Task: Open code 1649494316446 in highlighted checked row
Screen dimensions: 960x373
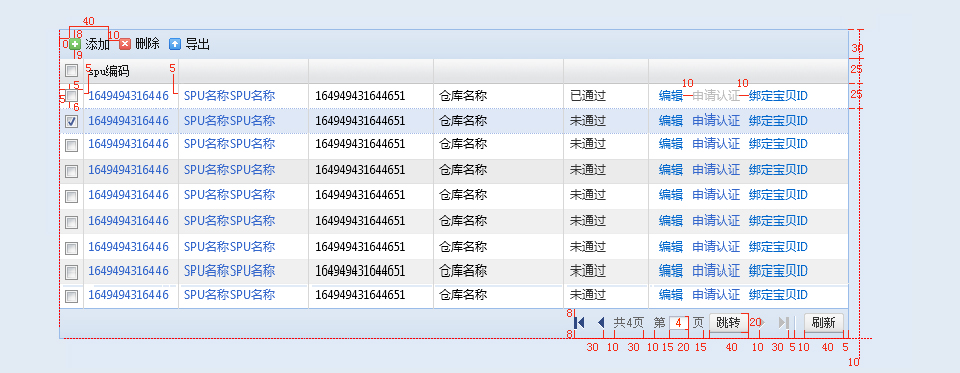Action: [129, 121]
